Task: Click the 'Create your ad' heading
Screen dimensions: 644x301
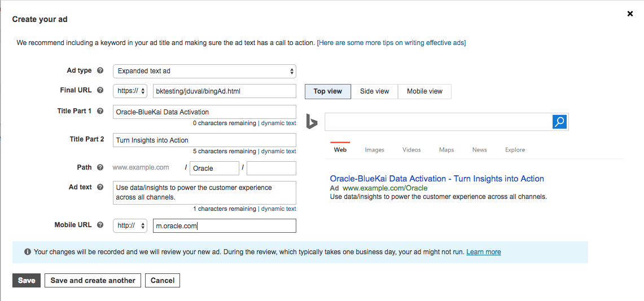Action: [40, 19]
